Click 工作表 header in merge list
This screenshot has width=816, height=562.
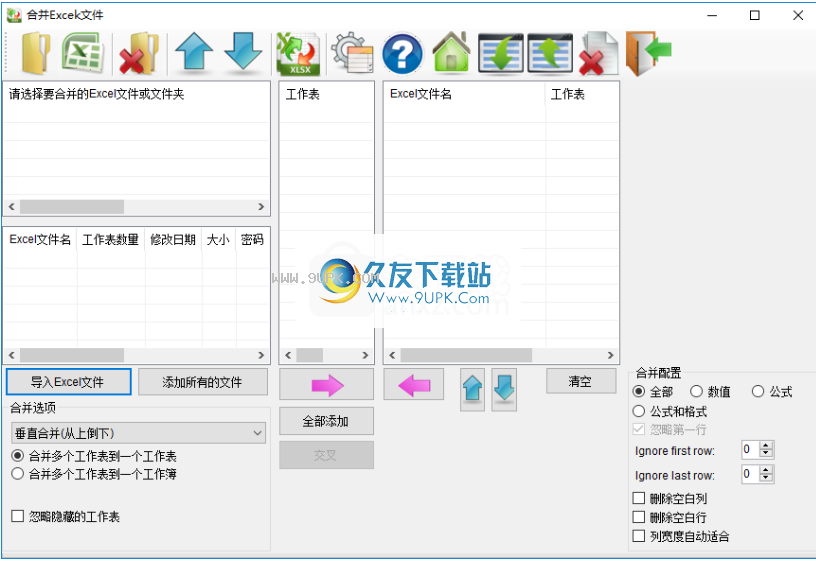click(581, 94)
